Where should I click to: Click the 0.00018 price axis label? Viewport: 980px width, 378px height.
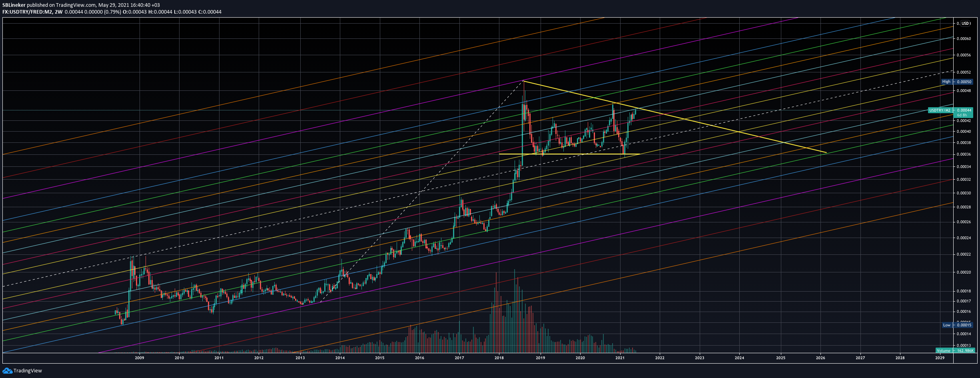(963, 291)
